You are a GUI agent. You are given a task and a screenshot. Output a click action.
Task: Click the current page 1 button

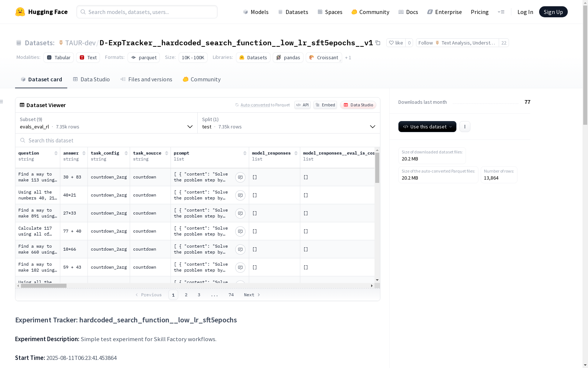173,295
